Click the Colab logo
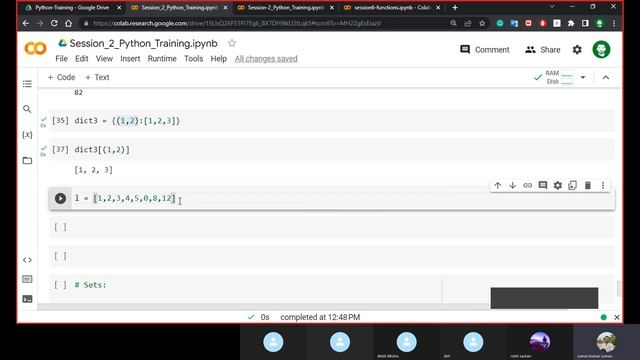This screenshot has width=640, height=360. (36, 49)
